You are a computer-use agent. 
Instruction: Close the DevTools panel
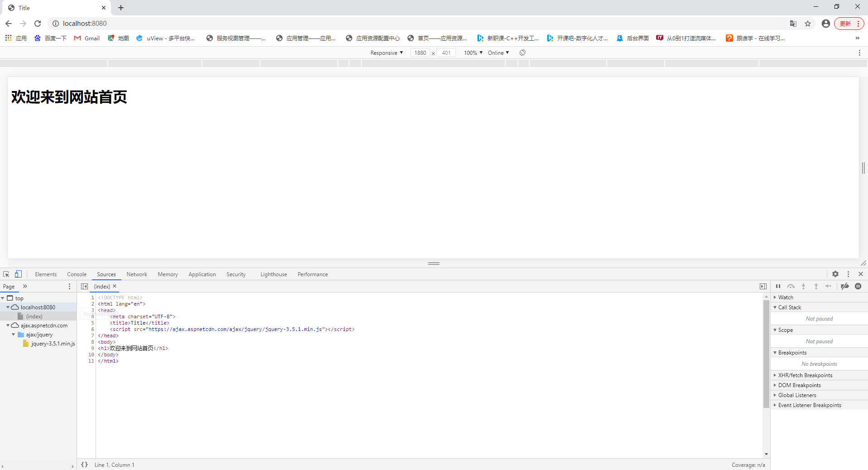[x=861, y=274]
